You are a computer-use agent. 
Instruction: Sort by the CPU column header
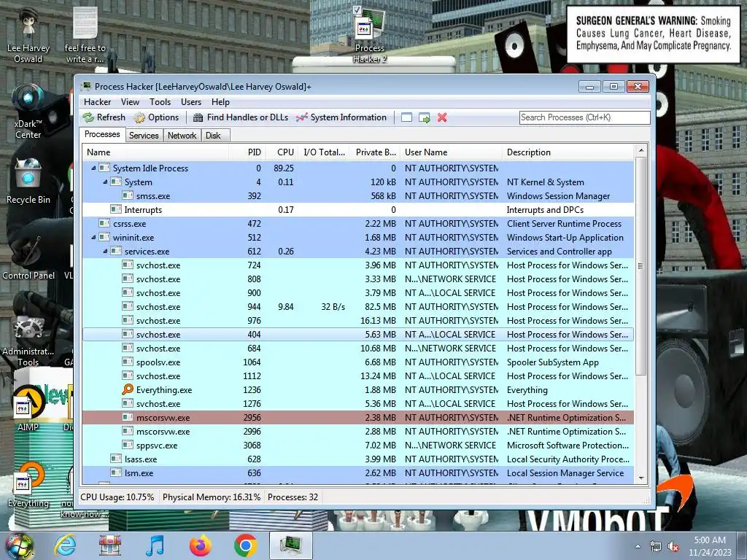(x=282, y=152)
